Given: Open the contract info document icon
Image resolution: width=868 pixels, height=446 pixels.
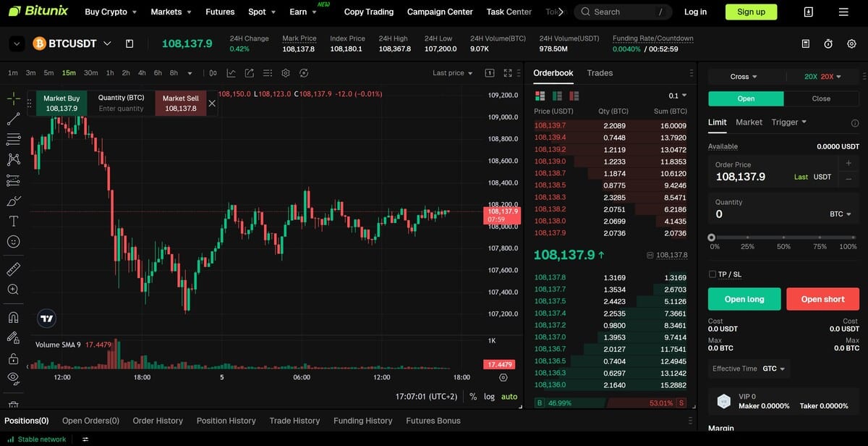Looking at the screenshot, I should coord(806,44).
